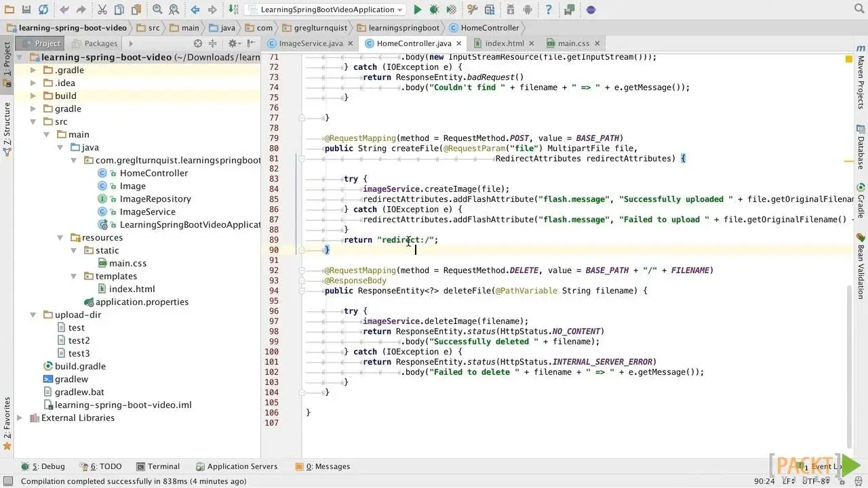Navigate Back with the left arrow icon
Screen dimensions: 868x488
pos(195,9)
